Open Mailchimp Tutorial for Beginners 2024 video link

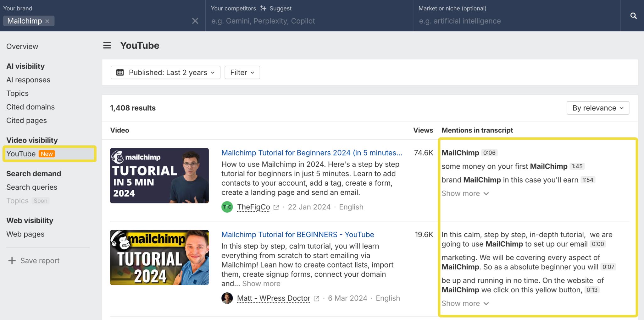(312, 153)
